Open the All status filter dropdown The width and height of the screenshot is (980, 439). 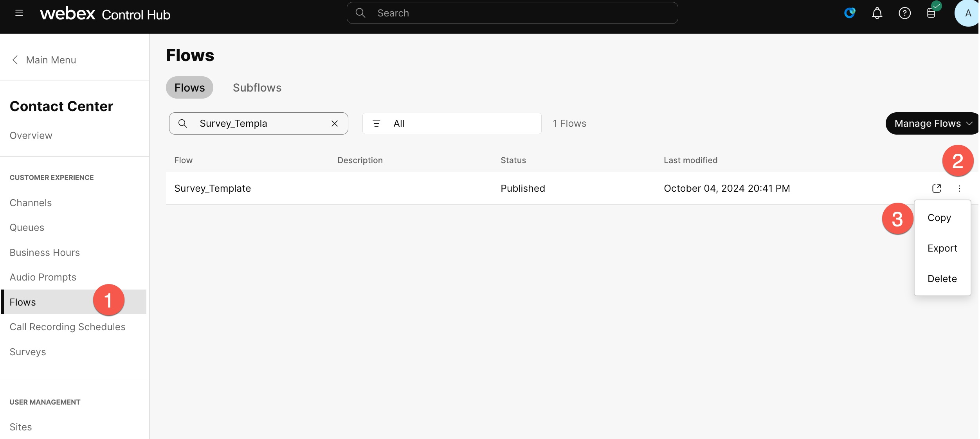tap(452, 124)
